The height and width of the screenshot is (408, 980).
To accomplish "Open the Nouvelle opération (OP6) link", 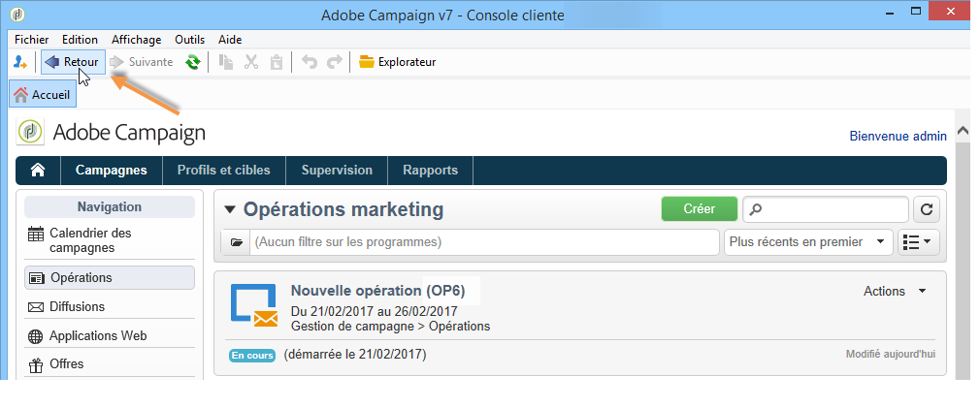I will click(x=384, y=291).
